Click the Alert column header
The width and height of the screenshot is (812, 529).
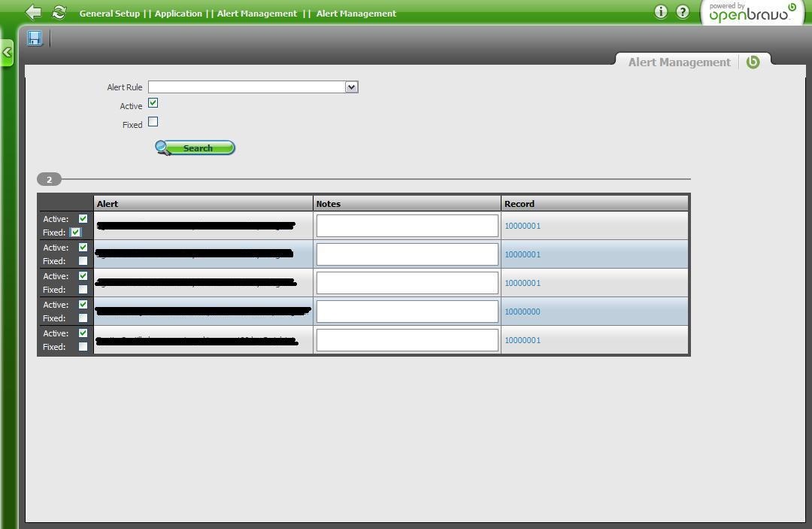(x=203, y=204)
